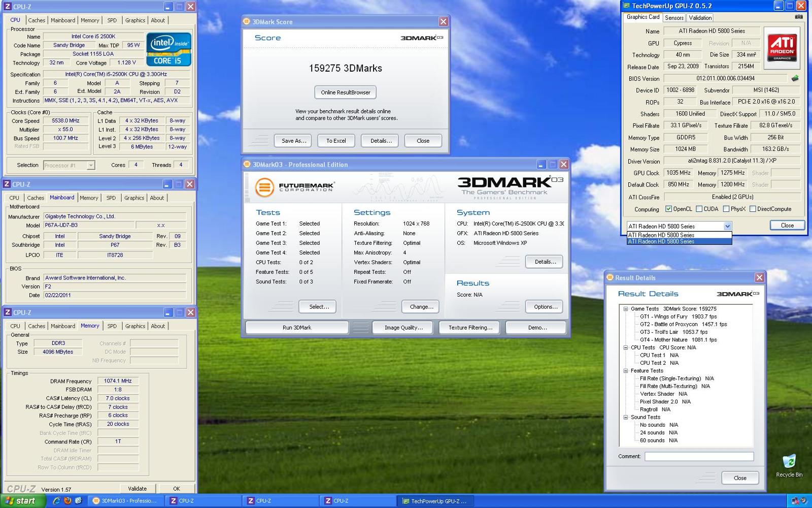
Task: Click Select... under the Tests section
Action: [319, 307]
